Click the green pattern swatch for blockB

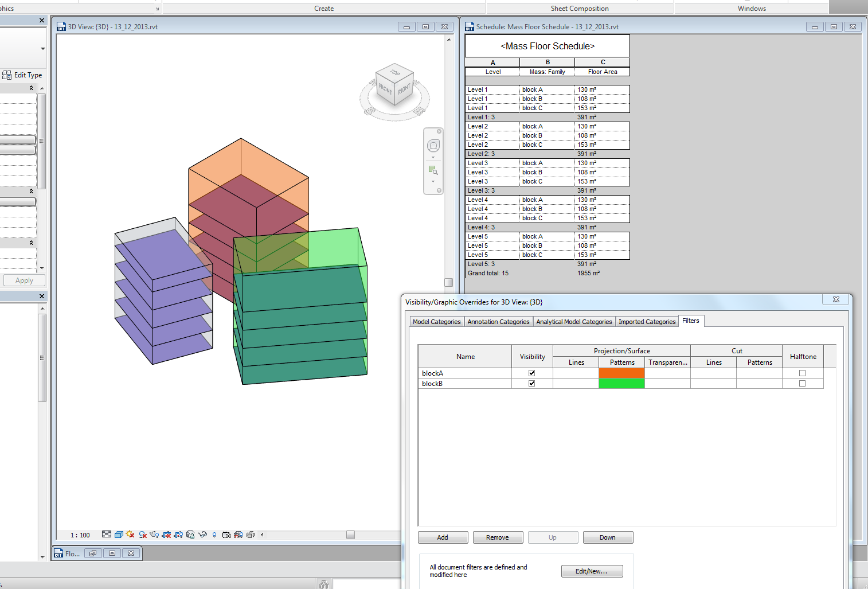tap(621, 383)
